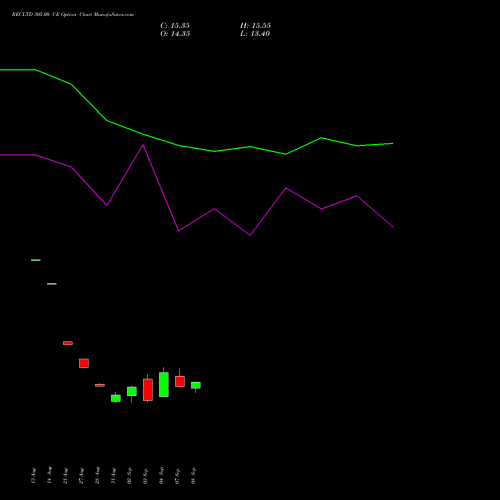Click the red candlestick for 27 Aug

(x=84, y=363)
